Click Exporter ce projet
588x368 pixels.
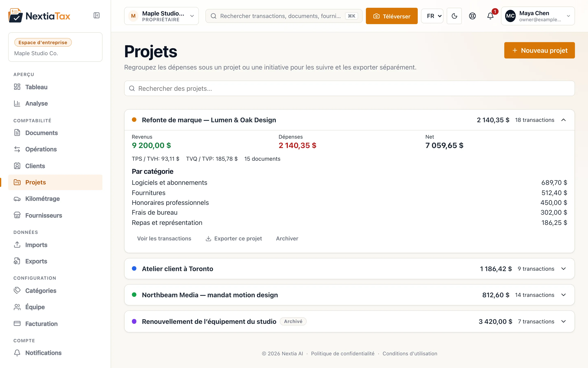click(234, 239)
